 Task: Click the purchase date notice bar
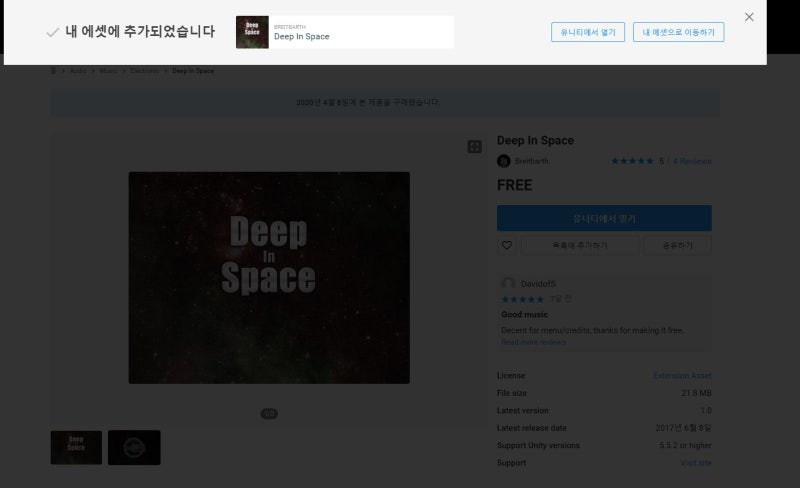pyautogui.click(x=385, y=103)
